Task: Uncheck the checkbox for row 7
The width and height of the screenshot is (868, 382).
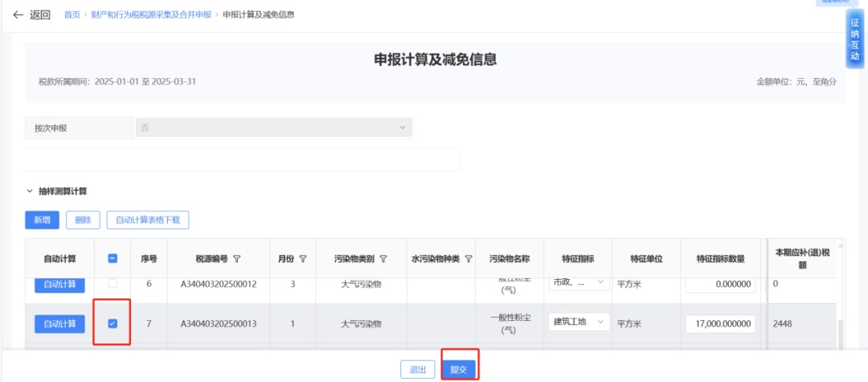Action: 113,323
